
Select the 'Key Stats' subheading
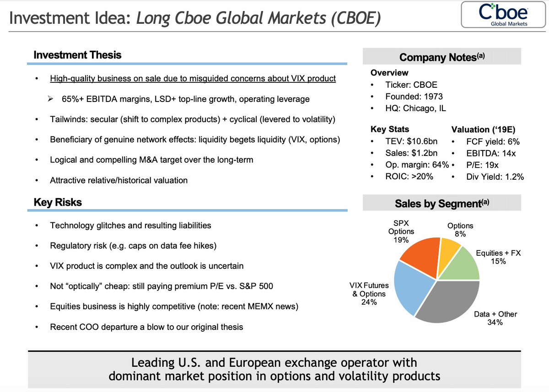tap(390, 129)
